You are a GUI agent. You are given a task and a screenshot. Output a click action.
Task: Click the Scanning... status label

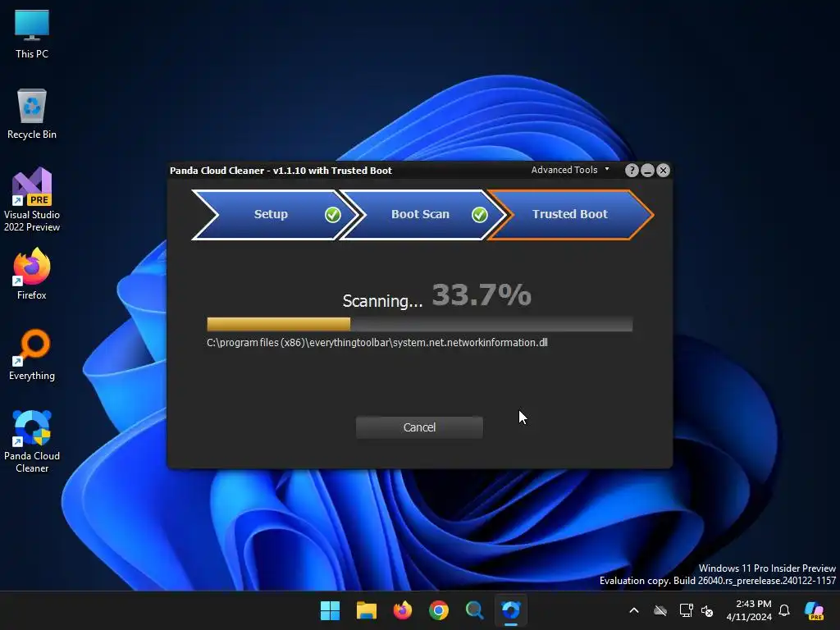[382, 301]
